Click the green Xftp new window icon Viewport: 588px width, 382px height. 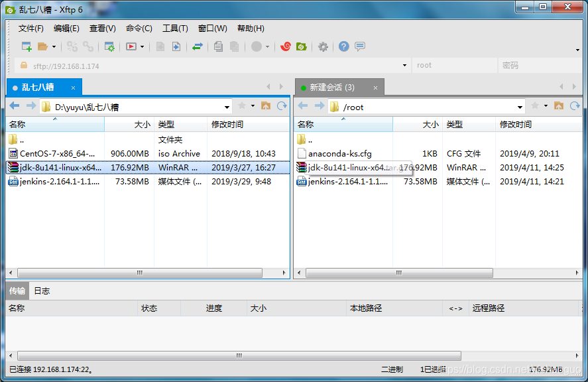coord(302,46)
